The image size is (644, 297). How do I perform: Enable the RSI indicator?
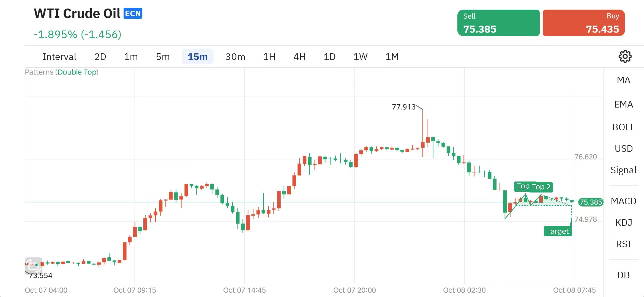(x=623, y=244)
